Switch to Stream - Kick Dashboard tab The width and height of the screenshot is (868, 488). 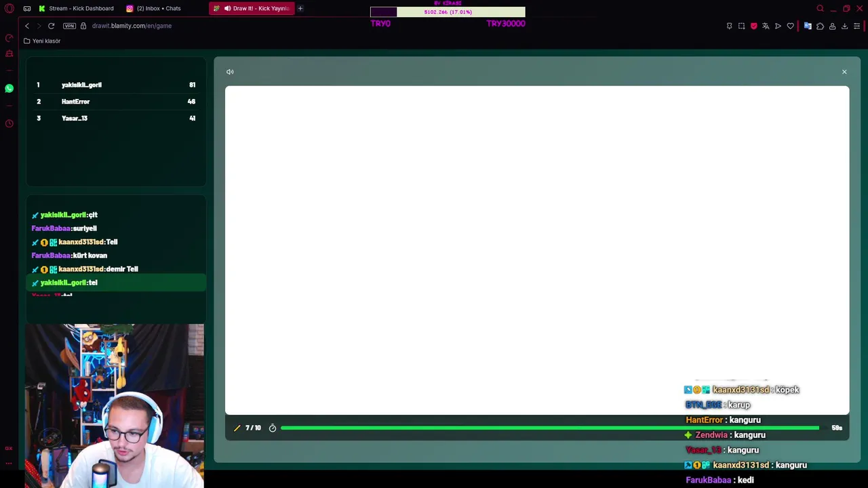pyautogui.click(x=77, y=8)
